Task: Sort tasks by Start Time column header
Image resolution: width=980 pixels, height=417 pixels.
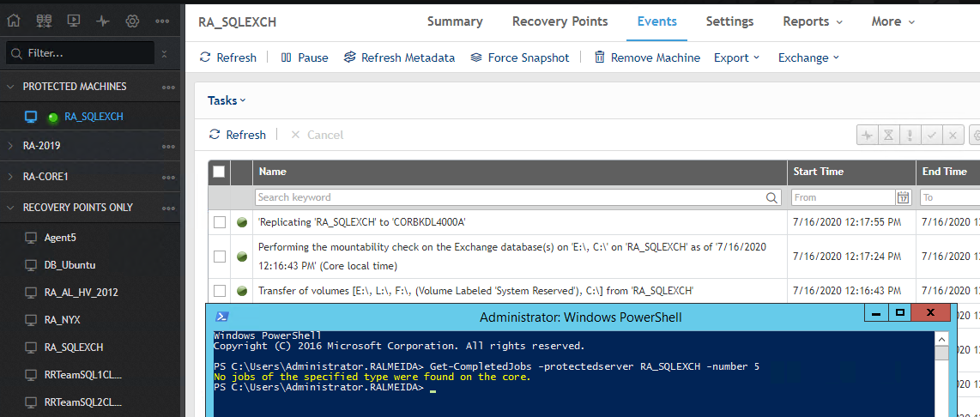Action: point(818,172)
